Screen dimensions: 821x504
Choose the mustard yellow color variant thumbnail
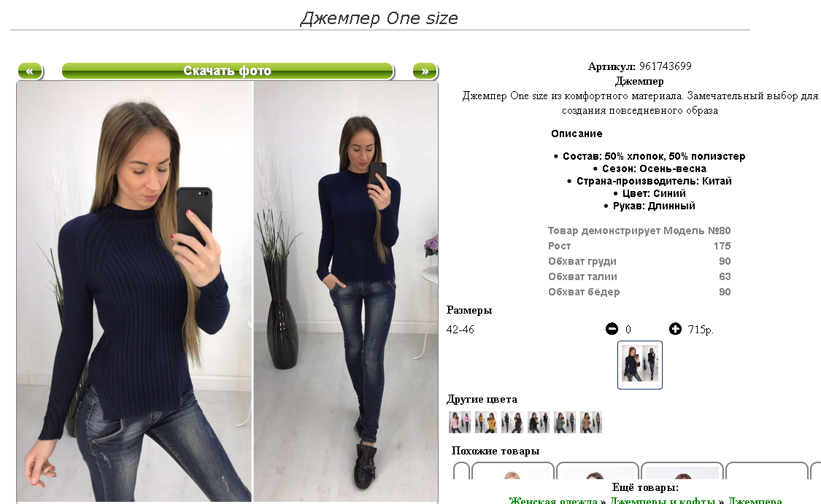click(485, 422)
